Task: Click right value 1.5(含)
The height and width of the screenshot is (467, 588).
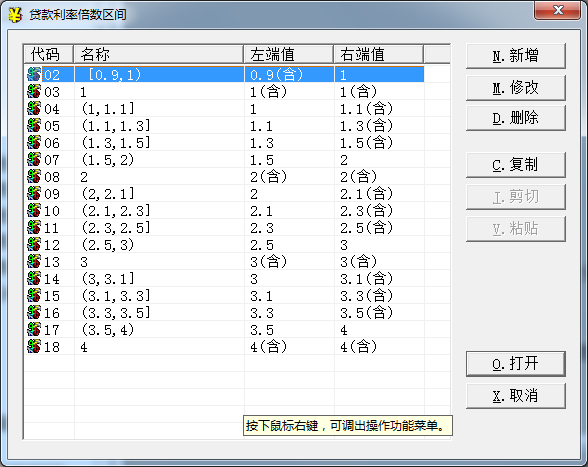Action: (x=366, y=143)
